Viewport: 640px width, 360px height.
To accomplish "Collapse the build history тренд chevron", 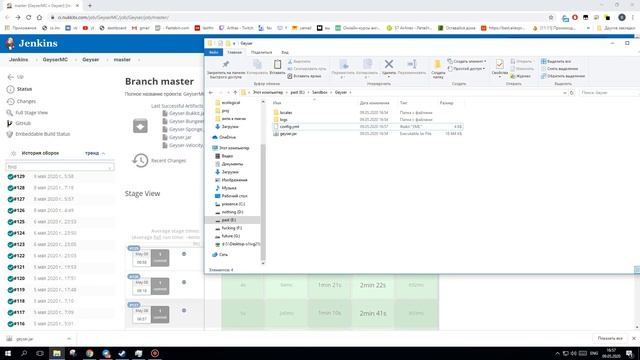I will click(x=103, y=153).
